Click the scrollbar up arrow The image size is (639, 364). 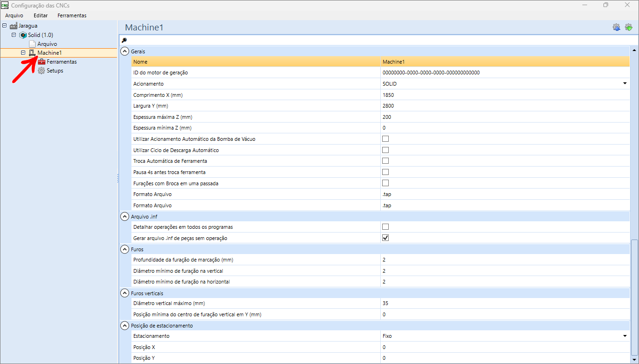pos(634,50)
